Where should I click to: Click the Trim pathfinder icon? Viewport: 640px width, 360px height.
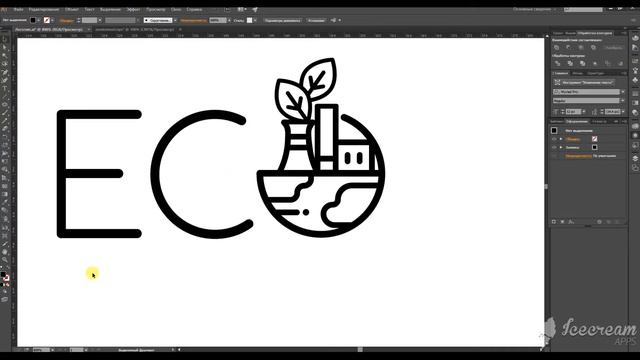(x=570, y=63)
